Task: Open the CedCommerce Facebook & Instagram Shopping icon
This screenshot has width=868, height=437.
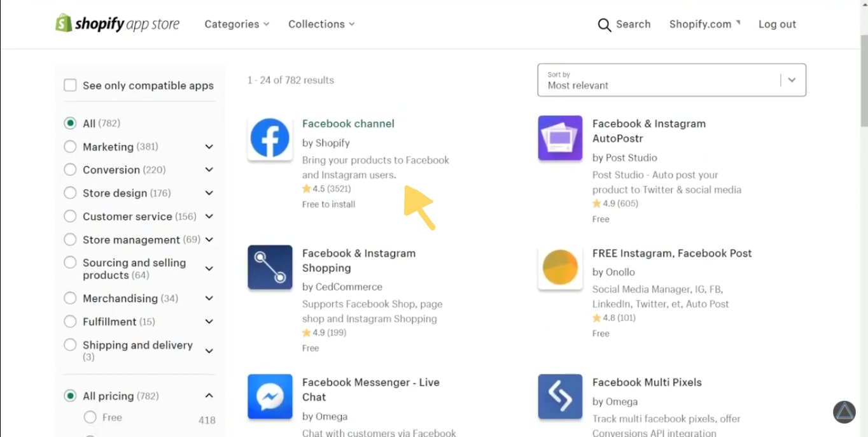Action: point(270,268)
